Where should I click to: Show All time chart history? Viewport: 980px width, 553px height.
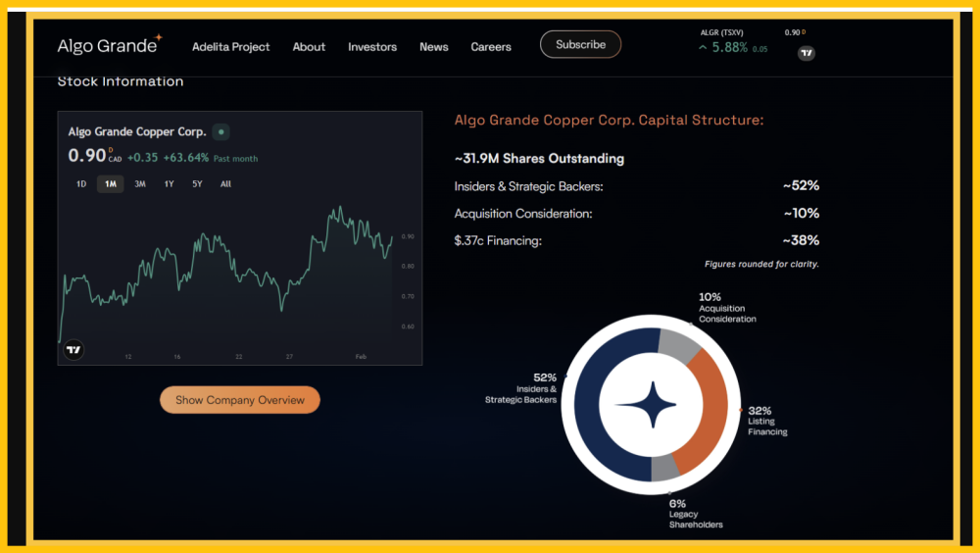[225, 184]
